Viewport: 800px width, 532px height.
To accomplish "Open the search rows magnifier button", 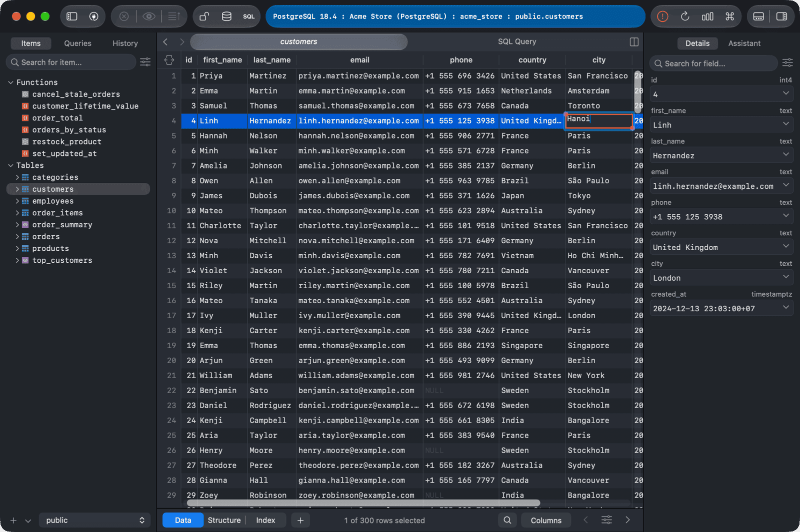I will [x=507, y=521].
